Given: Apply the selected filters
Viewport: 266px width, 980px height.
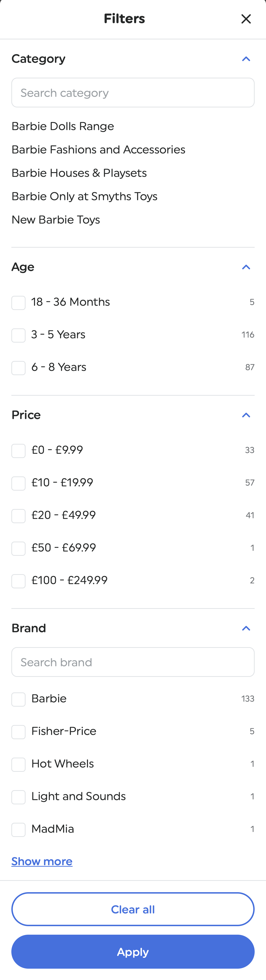Looking at the screenshot, I should pos(133,952).
